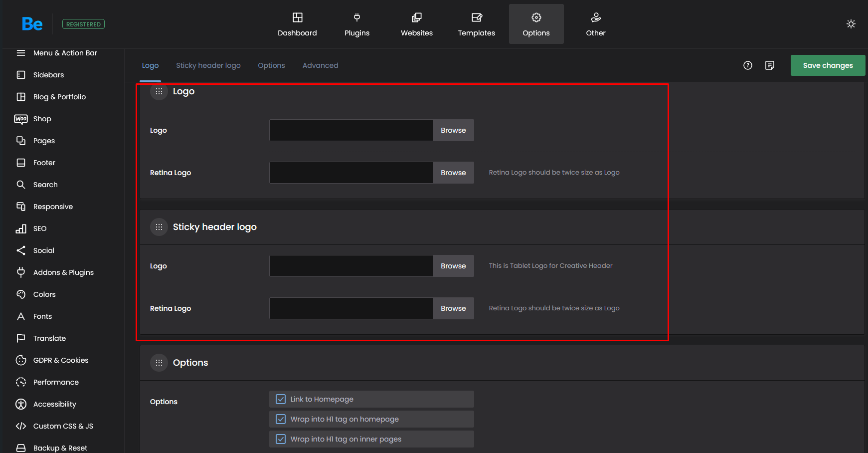Click the Blog & Portfolio layout icon
This screenshot has width=868, height=453.
click(x=21, y=97)
